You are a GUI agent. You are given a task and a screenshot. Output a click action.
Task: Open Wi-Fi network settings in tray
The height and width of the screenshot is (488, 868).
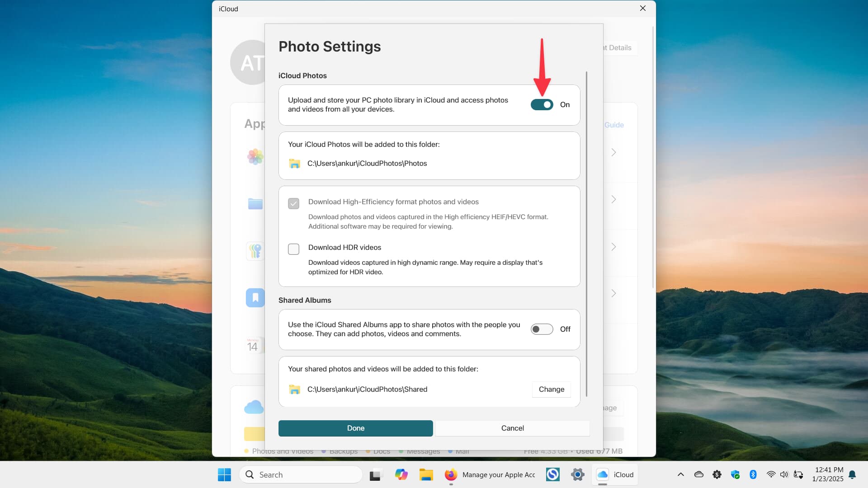click(x=771, y=474)
